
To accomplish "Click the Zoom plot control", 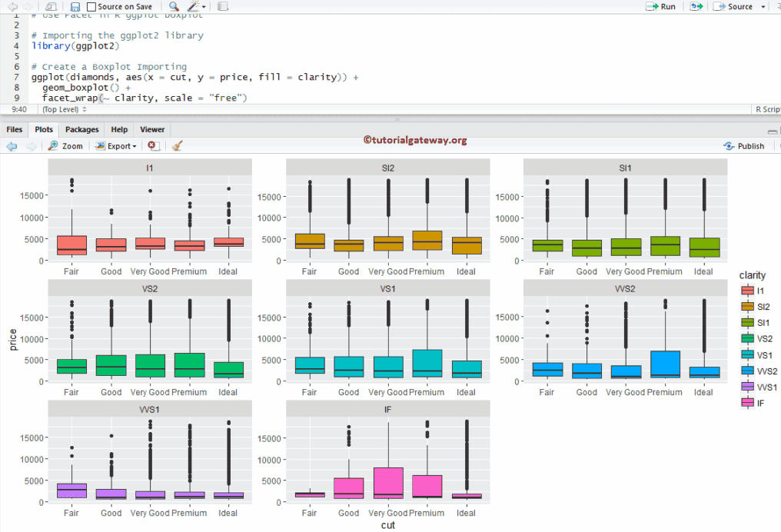I will tap(65, 146).
